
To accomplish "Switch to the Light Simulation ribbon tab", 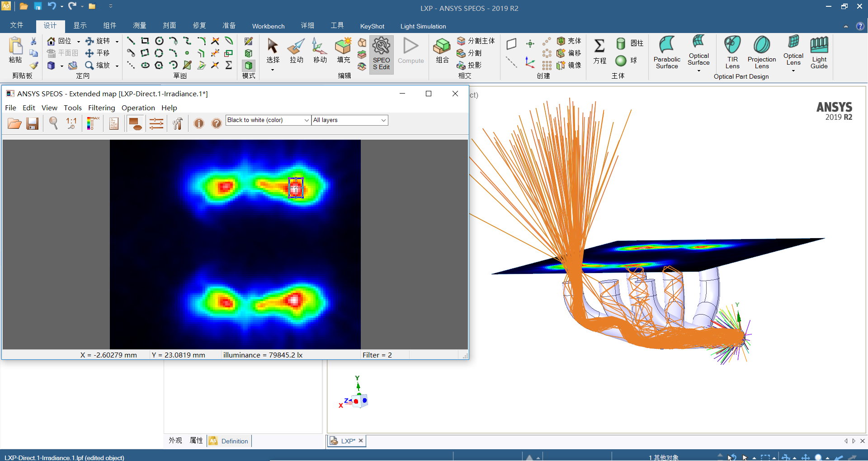I will [x=423, y=26].
